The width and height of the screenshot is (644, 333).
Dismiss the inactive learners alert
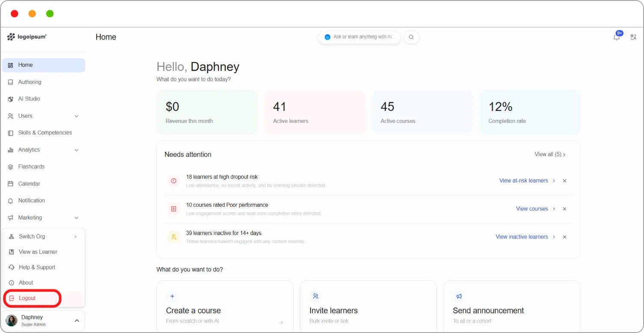point(564,237)
